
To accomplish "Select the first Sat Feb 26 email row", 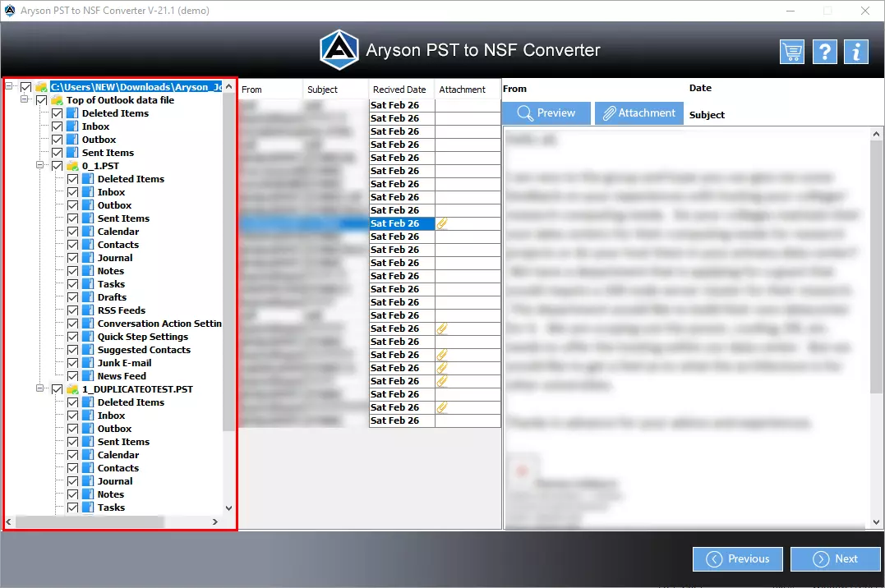I will 370,105.
